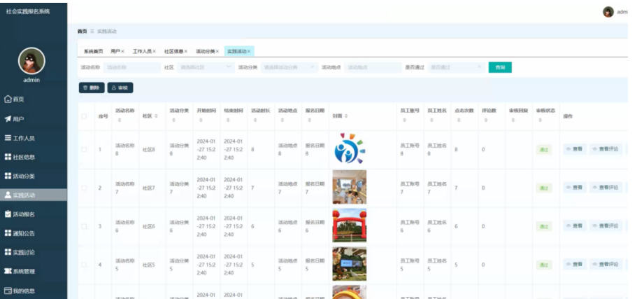644x299 pixels.
Task: Sort by the 活动名称 column arrows
Action: tap(120, 120)
